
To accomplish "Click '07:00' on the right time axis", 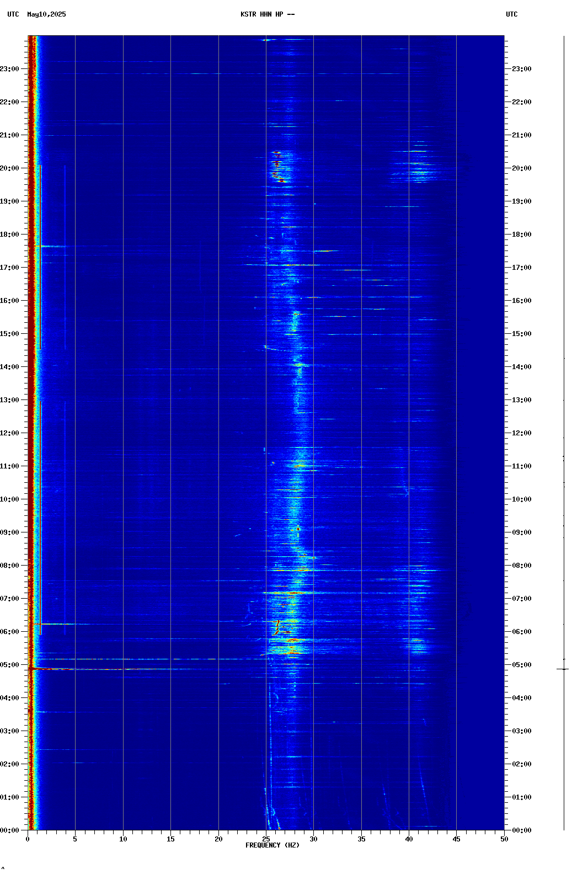I will [x=522, y=599].
